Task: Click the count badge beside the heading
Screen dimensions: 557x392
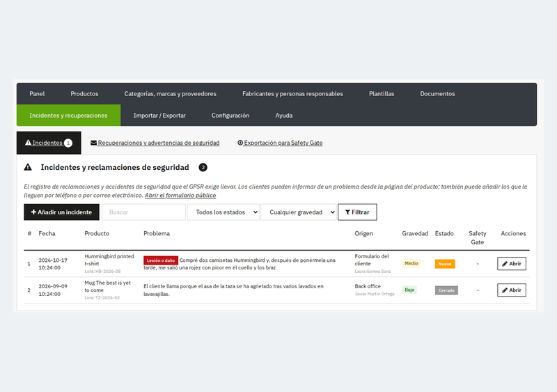Action: 203,167
